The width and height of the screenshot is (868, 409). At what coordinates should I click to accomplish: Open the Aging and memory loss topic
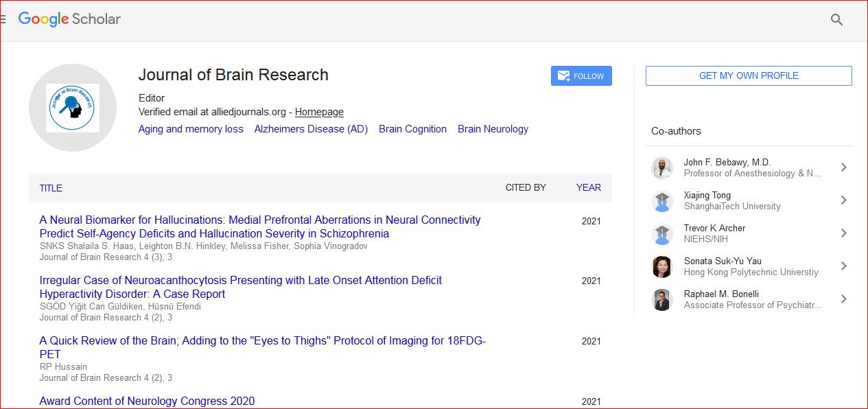(191, 129)
